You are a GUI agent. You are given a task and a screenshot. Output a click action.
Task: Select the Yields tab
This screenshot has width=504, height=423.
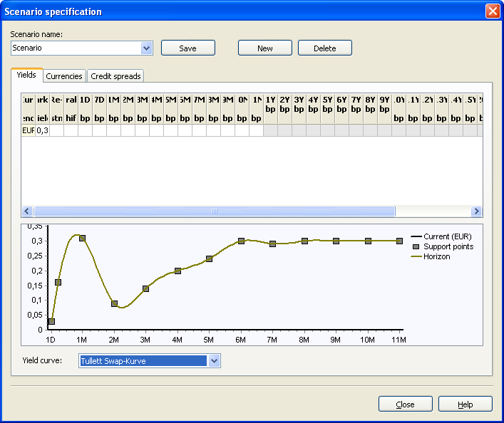point(26,75)
